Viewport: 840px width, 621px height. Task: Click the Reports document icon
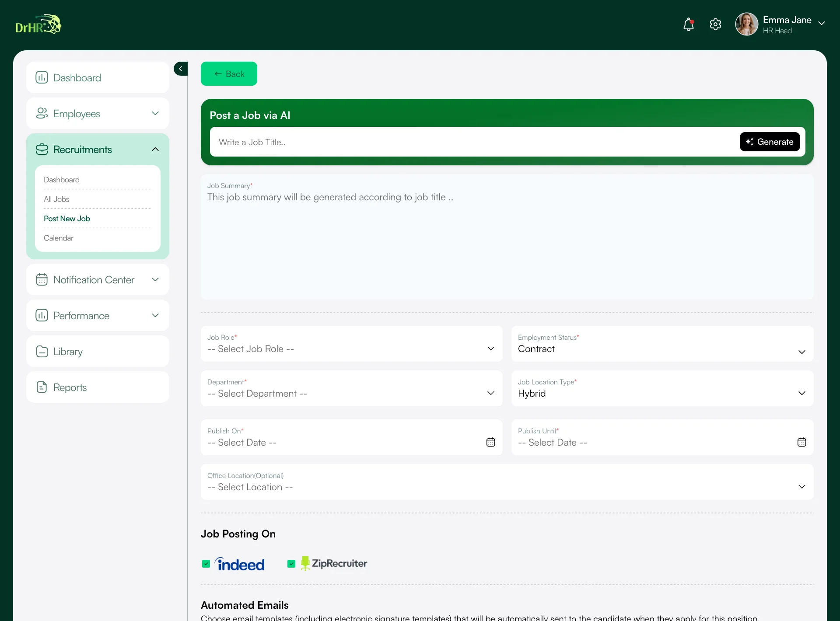point(42,387)
